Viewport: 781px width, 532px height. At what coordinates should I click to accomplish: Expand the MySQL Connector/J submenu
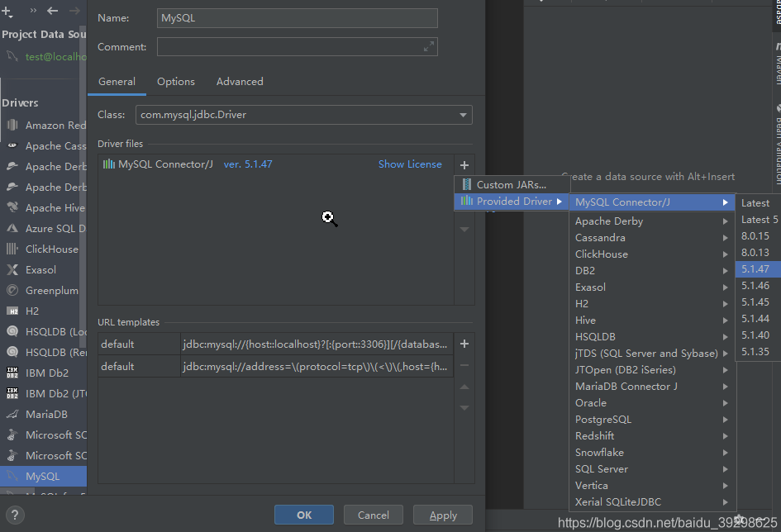click(x=726, y=202)
